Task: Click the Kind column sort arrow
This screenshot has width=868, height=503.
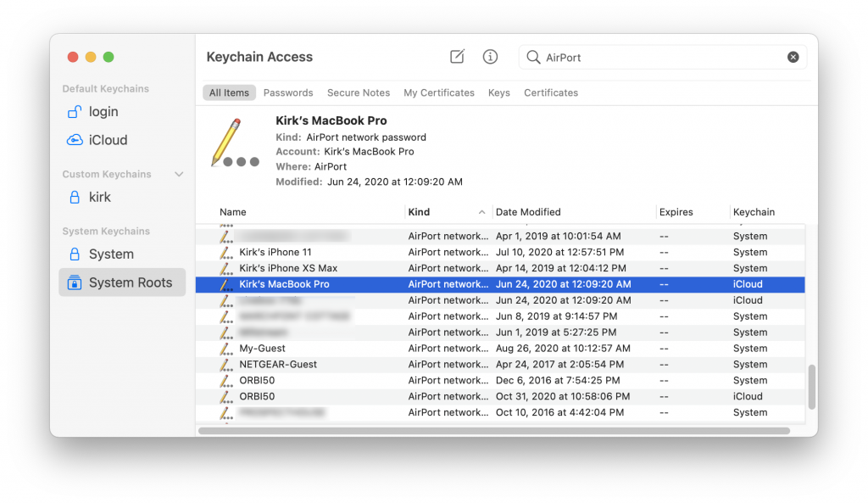Action: point(481,212)
